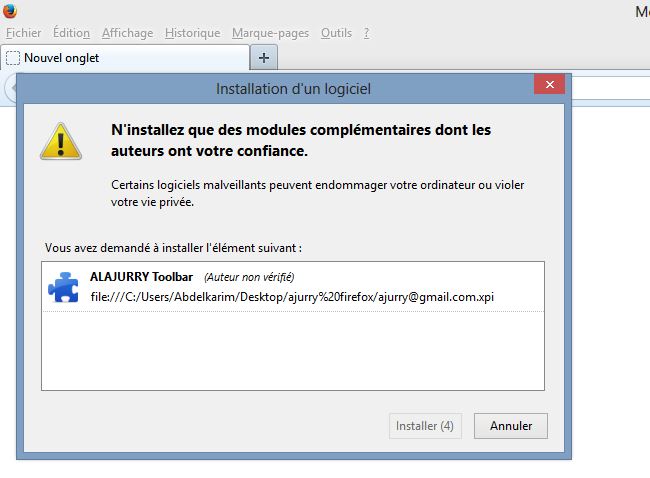Screen dimensions: 650x478
Task: Click the partially hidden back navigation button
Action: pyautogui.click(x=11, y=88)
